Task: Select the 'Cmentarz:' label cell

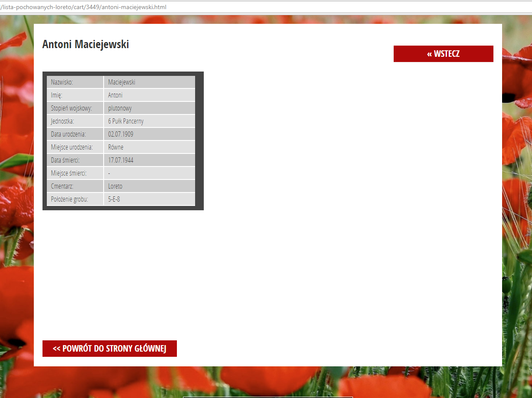Action: click(75, 186)
